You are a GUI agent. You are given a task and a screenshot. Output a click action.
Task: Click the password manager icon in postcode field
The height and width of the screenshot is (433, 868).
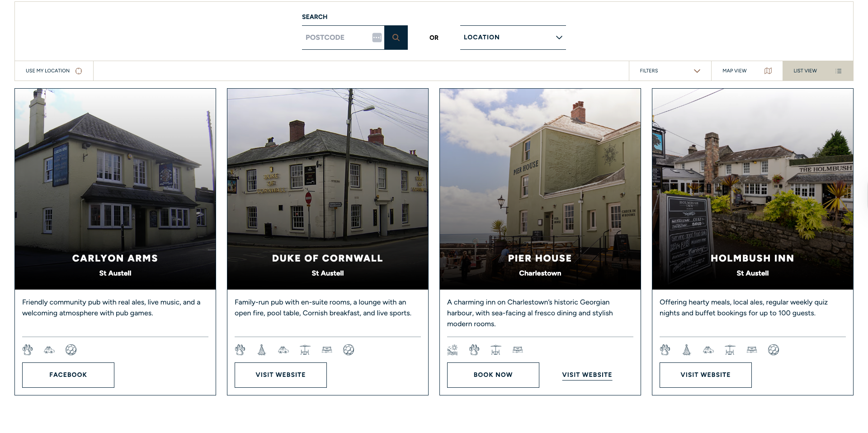click(377, 38)
